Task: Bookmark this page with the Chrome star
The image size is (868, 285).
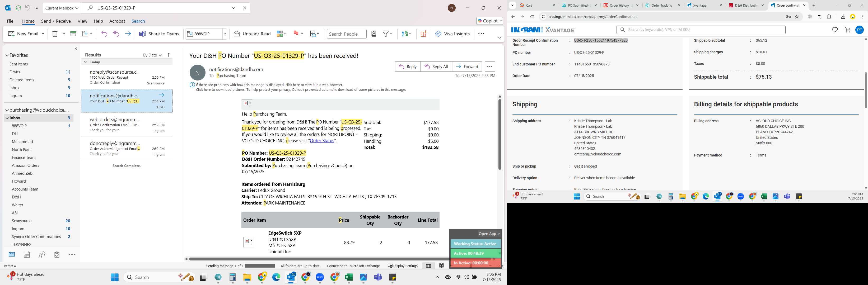Action: 797,16
